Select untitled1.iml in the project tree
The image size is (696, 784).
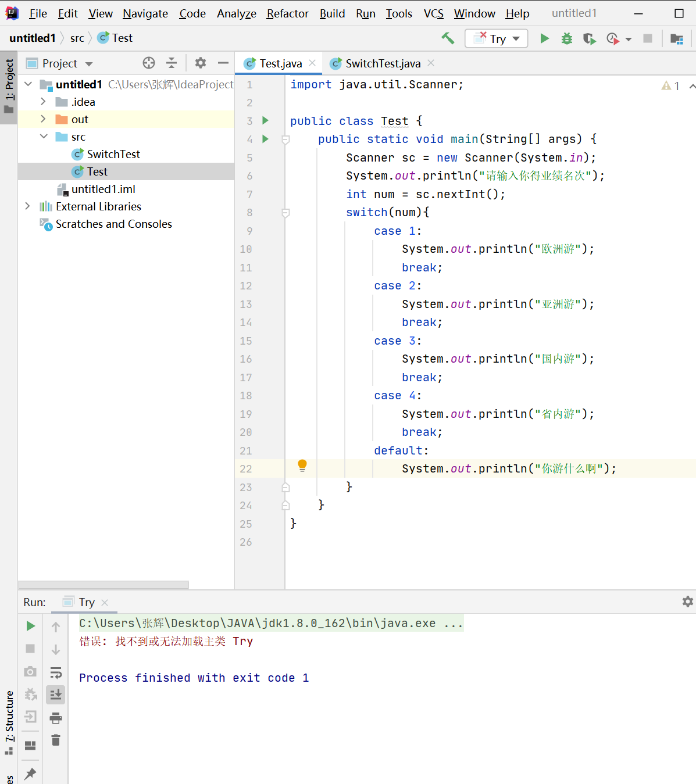103,189
